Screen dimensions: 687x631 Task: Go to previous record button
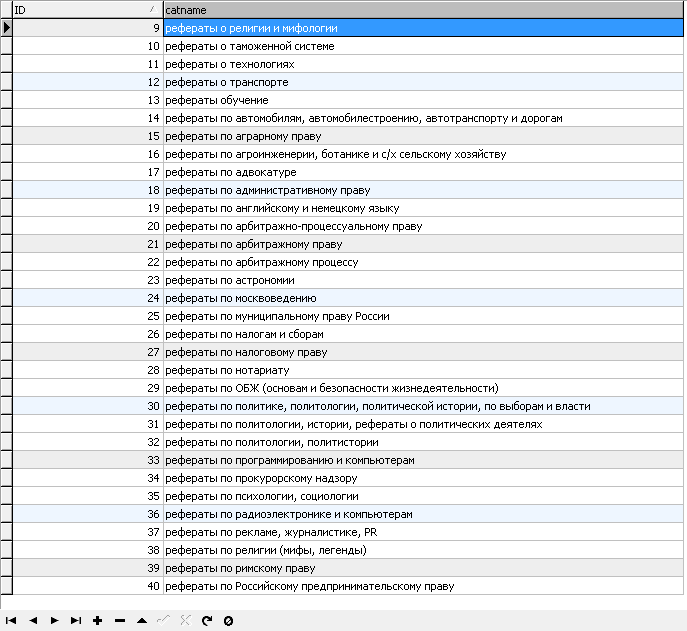click(x=32, y=621)
